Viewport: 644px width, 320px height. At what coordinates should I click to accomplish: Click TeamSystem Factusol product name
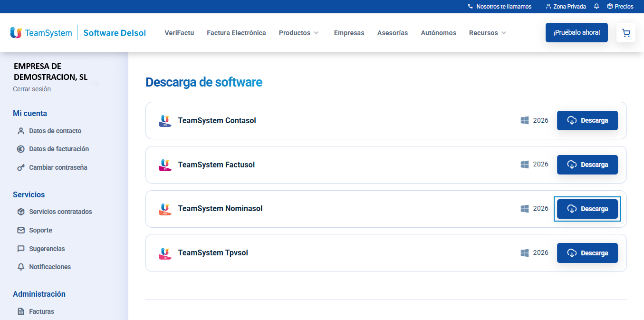(x=216, y=165)
